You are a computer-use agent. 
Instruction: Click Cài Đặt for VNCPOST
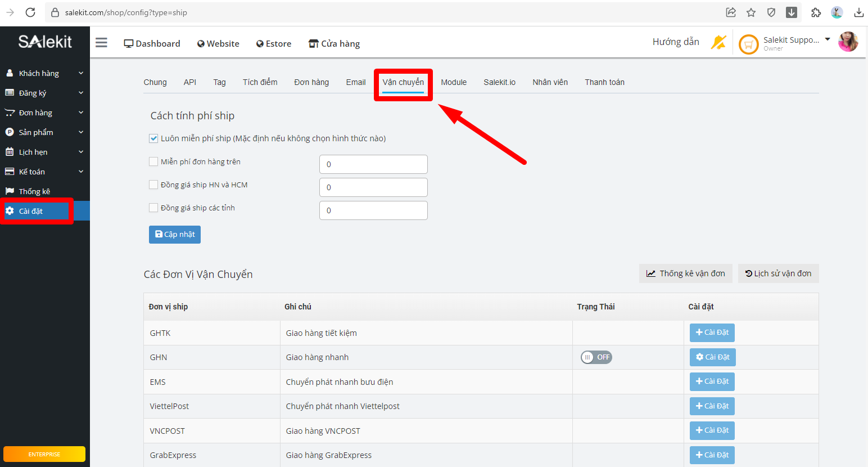pos(712,430)
